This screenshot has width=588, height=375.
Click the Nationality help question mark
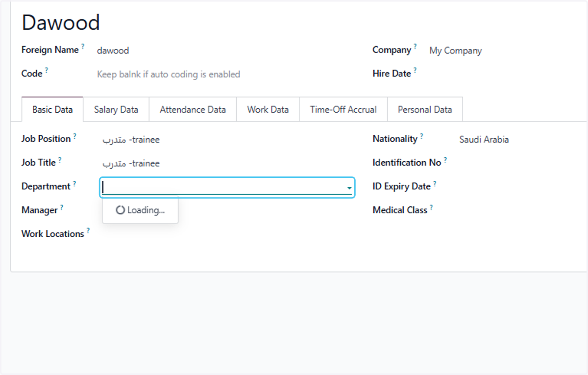[x=421, y=136]
